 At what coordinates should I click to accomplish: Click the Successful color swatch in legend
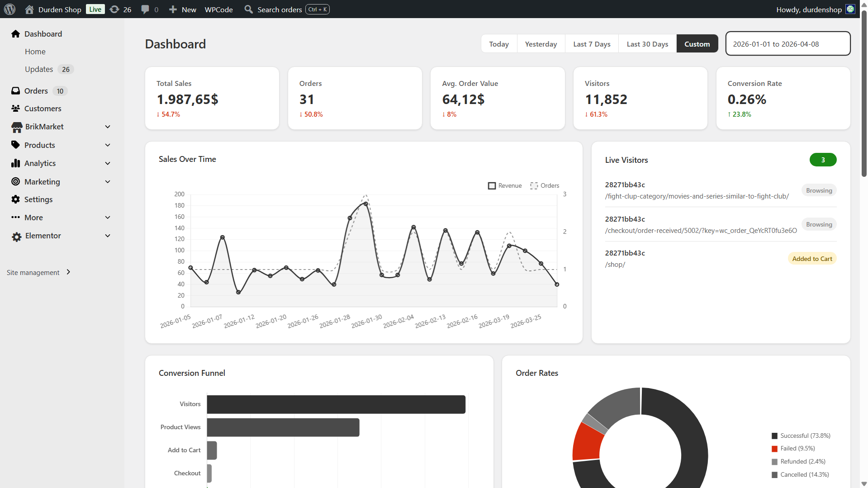[774, 436]
